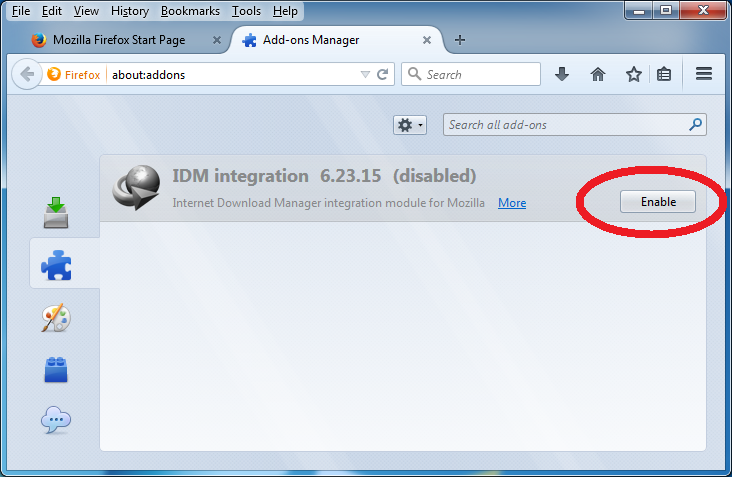The image size is (732, 477).
Task: Open the Appearance themes category
Action: 56,318
